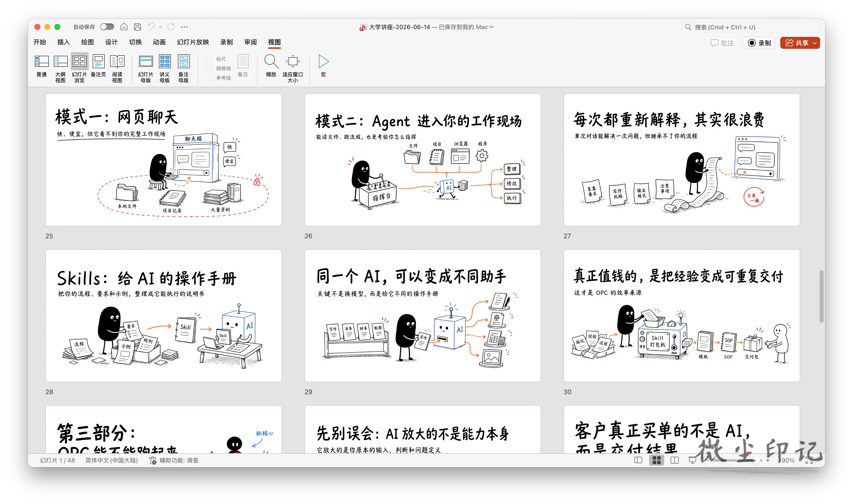The image size is (853, 504).
Task: Click the search field 搜索 (Cmd + Ctrl + U)
Action: point(751,27)
